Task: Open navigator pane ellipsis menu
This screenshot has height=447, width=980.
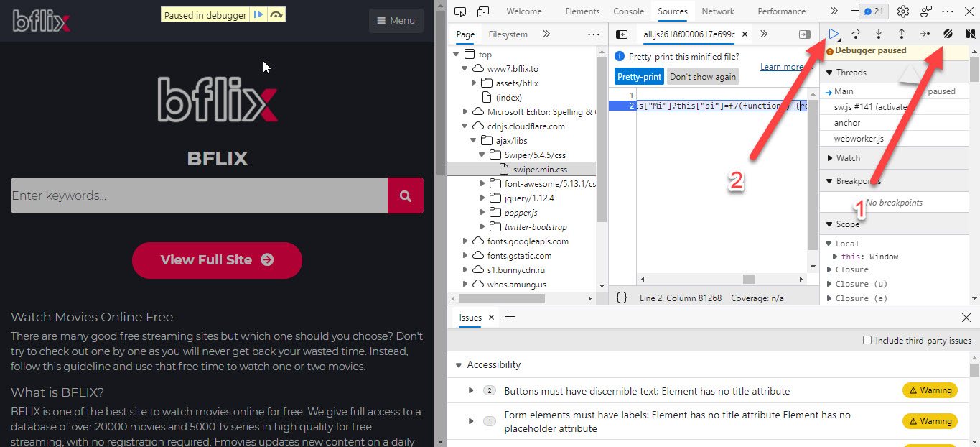Action: coord(593,34)
